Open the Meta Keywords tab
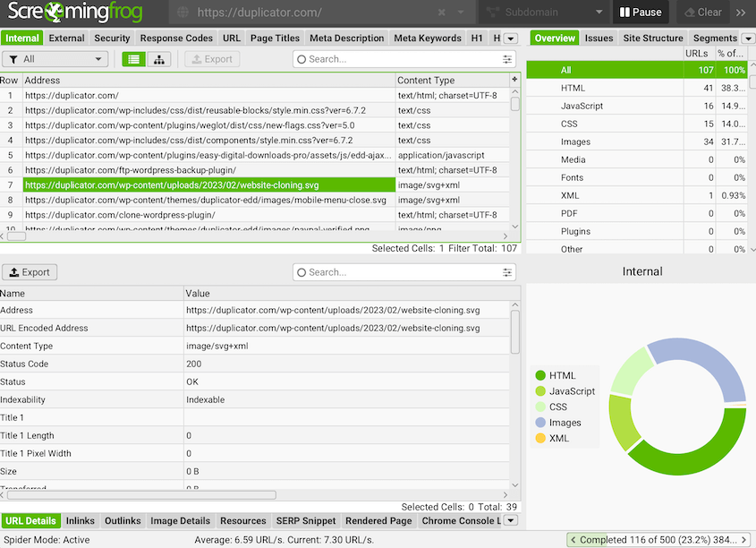This screenshot has width=756, height=548. point(428,39)
